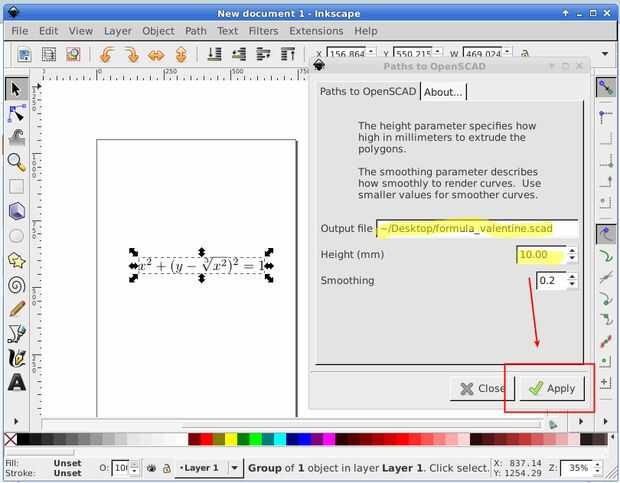Viewport: 620px width, 483px height.
Task: Open the Object menu
Action: click(x=158, y=31)
